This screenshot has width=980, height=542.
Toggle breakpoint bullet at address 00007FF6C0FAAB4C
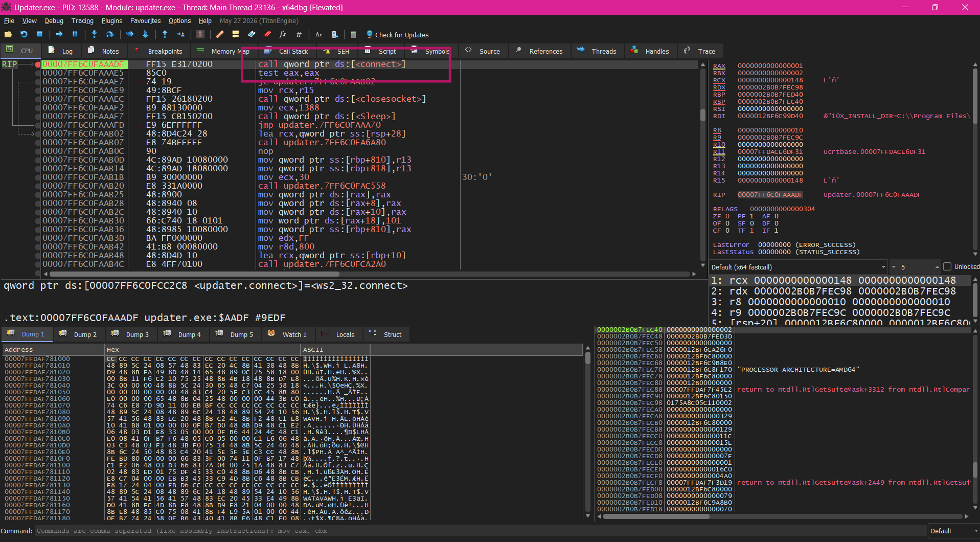[x=38, y=264]
